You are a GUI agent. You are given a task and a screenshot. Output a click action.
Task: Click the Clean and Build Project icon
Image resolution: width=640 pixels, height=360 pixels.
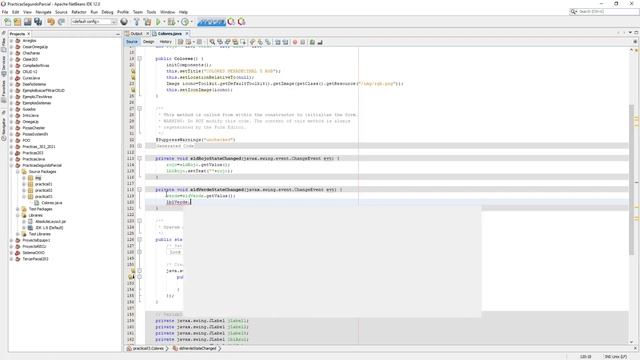tap(147, 22)
